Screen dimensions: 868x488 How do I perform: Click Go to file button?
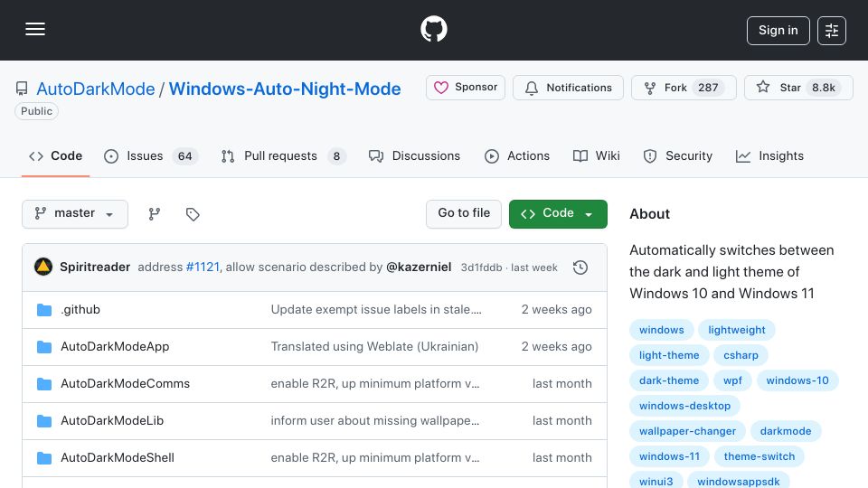464,213
